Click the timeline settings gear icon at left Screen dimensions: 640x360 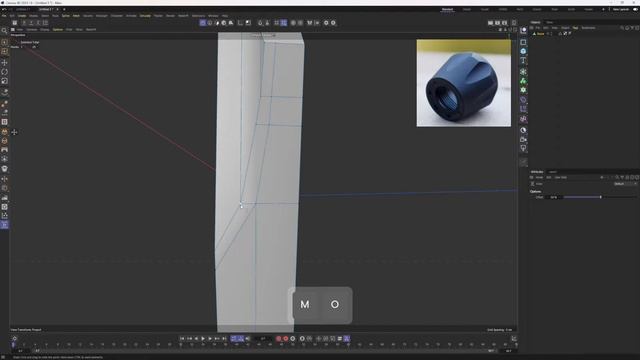15,338
